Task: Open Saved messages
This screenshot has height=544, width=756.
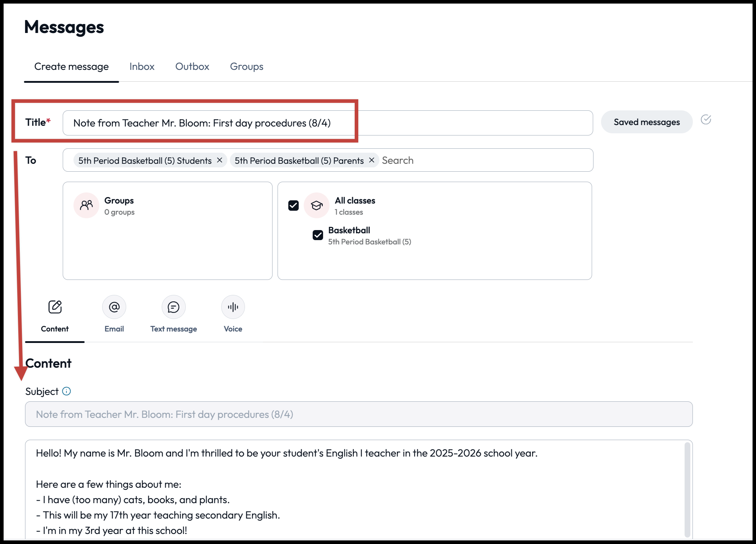Action: (x=646, y=122)
